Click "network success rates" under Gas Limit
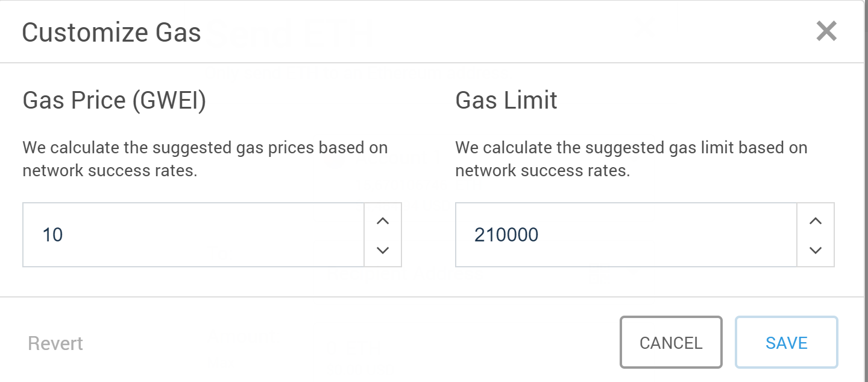 pyautogui.click(x=542, y=171)
